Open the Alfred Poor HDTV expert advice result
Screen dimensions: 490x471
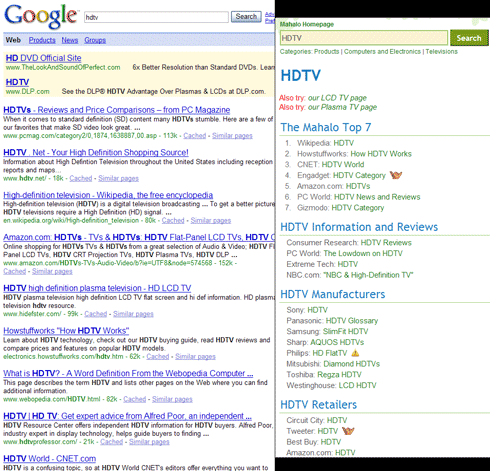[x=127, y=416]
